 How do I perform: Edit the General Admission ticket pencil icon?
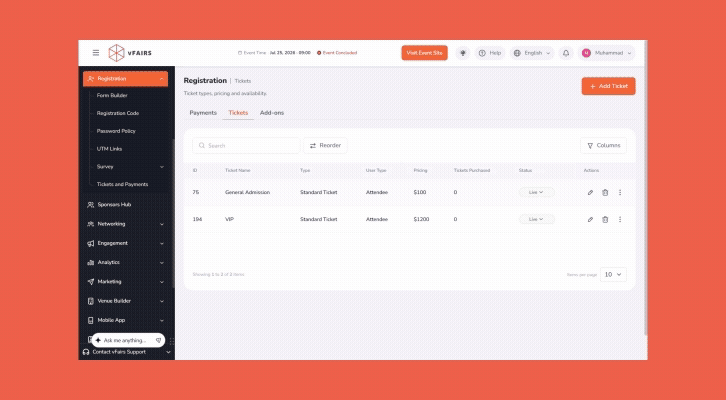[590, 192]
